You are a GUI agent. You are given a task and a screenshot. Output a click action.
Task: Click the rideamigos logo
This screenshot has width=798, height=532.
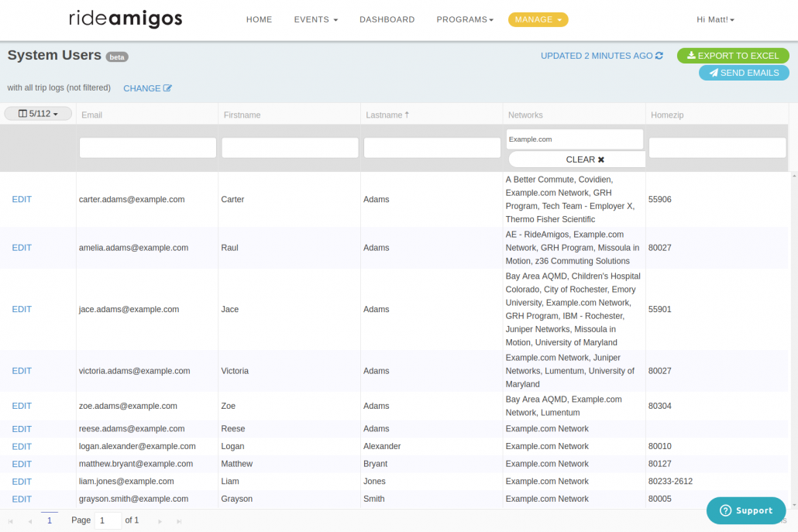126,19
